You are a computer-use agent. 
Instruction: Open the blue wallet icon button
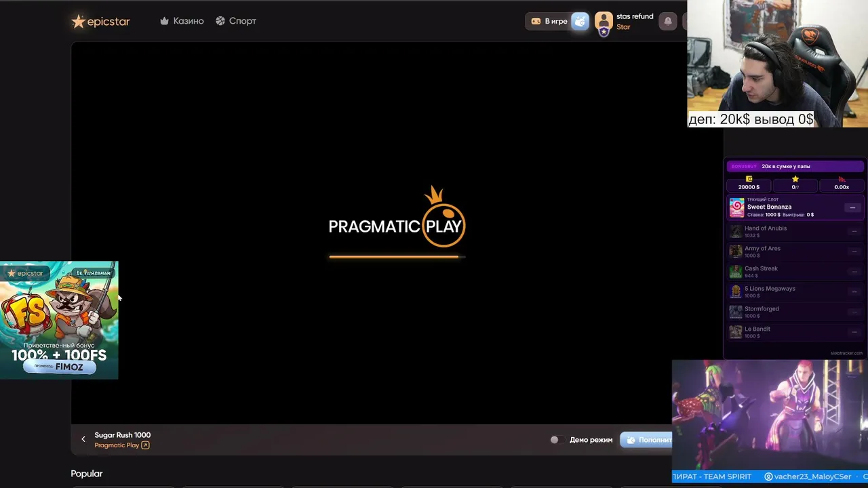(580, 21)
